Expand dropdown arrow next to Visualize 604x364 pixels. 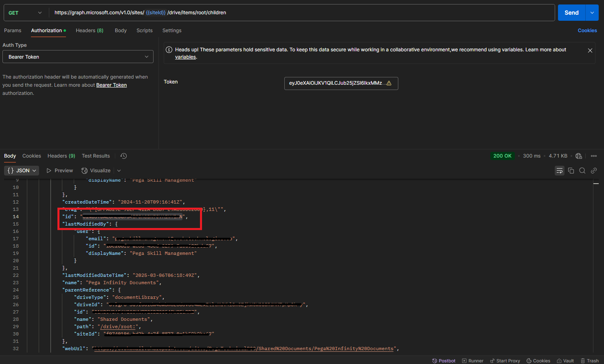(x=119, y=171)
